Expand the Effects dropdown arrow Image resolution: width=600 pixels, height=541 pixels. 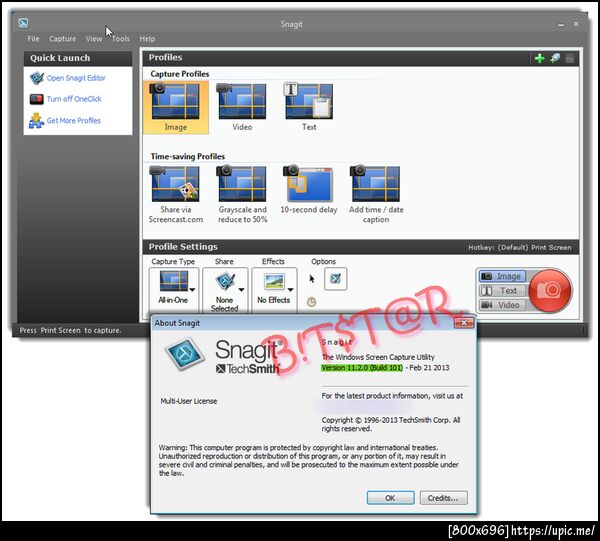290,290
